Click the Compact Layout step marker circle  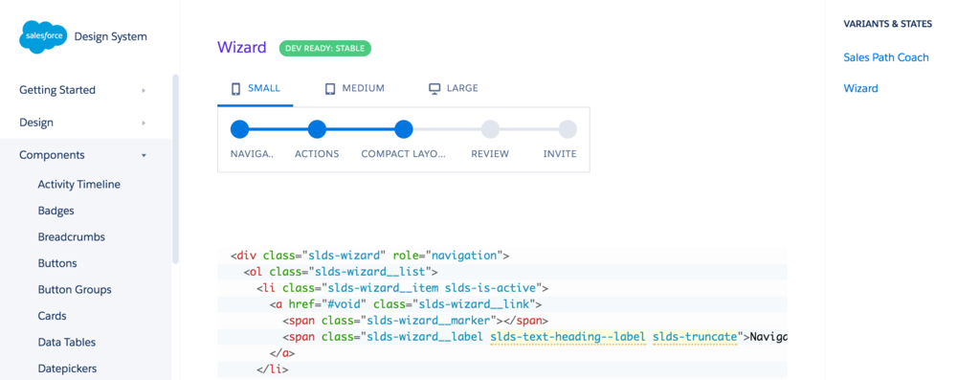coord(404,129)
